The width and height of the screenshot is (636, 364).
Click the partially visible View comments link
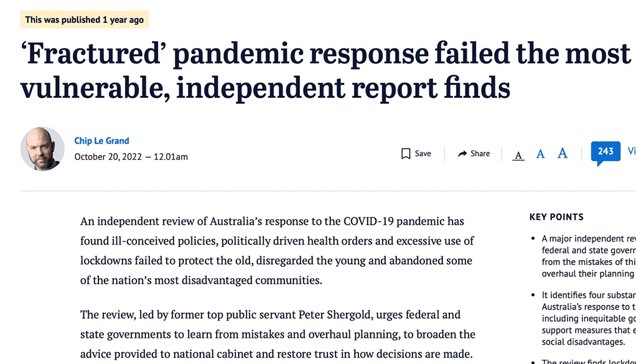632,151
